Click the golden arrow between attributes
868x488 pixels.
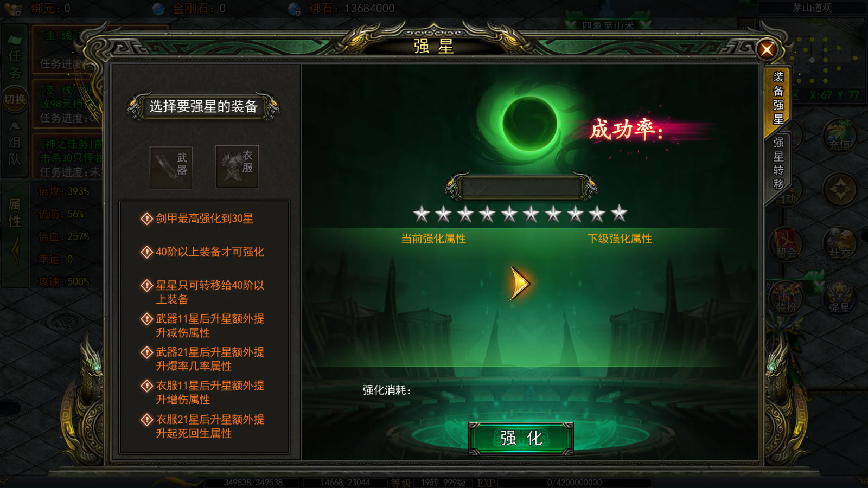coord(520,284)
